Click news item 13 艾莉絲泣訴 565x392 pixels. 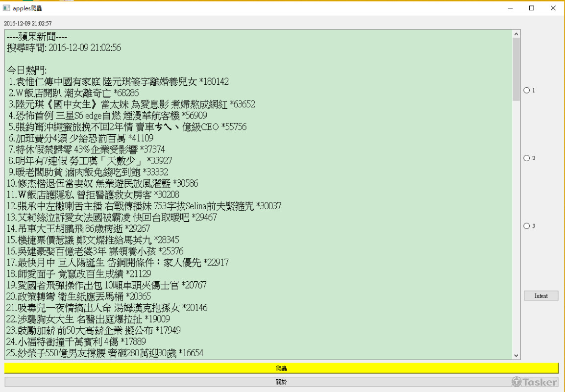(x=112, y=217)
